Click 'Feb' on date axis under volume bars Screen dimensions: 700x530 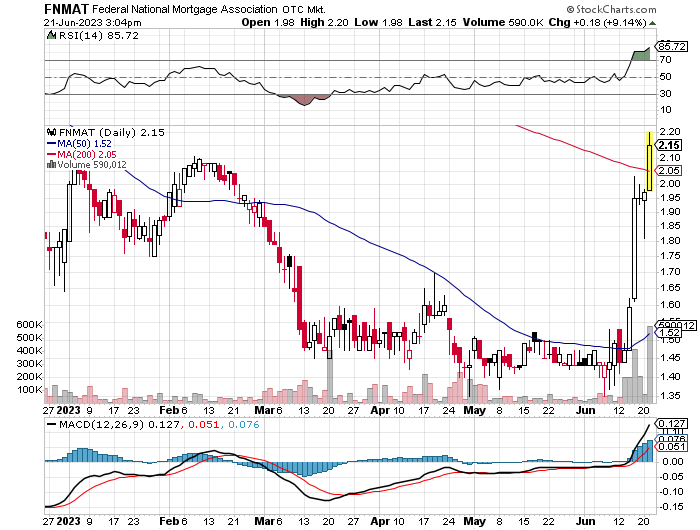(x=170, y=410)
